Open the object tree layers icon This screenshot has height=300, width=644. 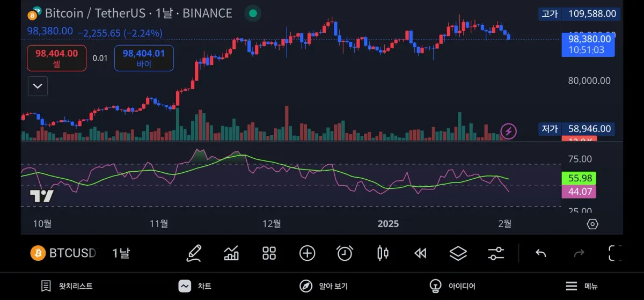[x=458, y=253]
